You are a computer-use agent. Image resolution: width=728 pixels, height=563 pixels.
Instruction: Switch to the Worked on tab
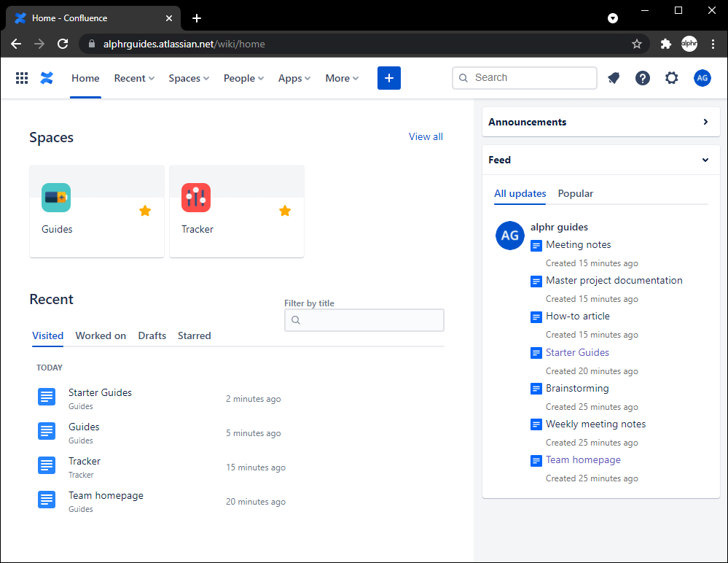[101, 335]
